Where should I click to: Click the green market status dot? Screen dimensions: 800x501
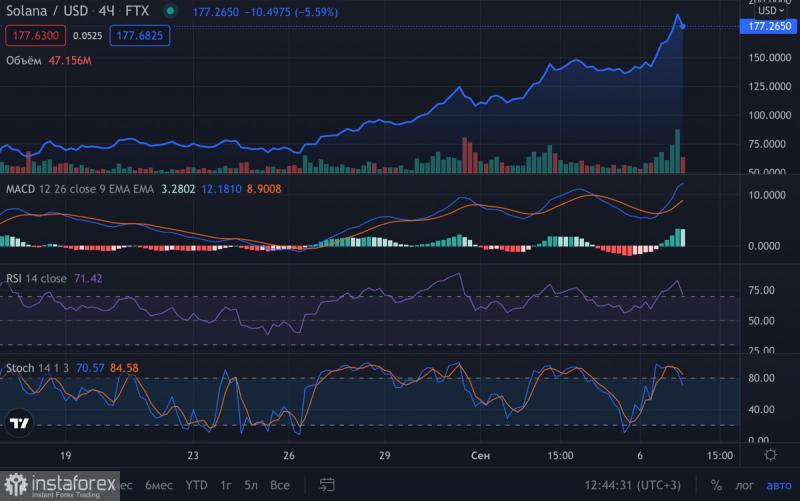pyautogui.click(x=171, y=12)
